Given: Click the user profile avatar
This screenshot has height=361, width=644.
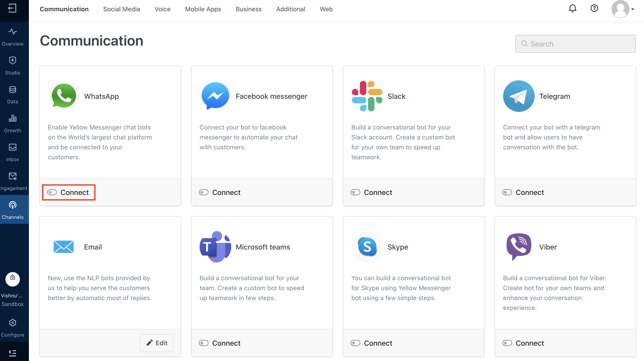Looking at the screenshot, I should coord(620,9).
